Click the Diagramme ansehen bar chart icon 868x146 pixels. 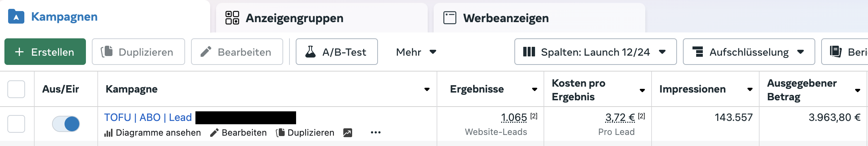click(108, 133)
